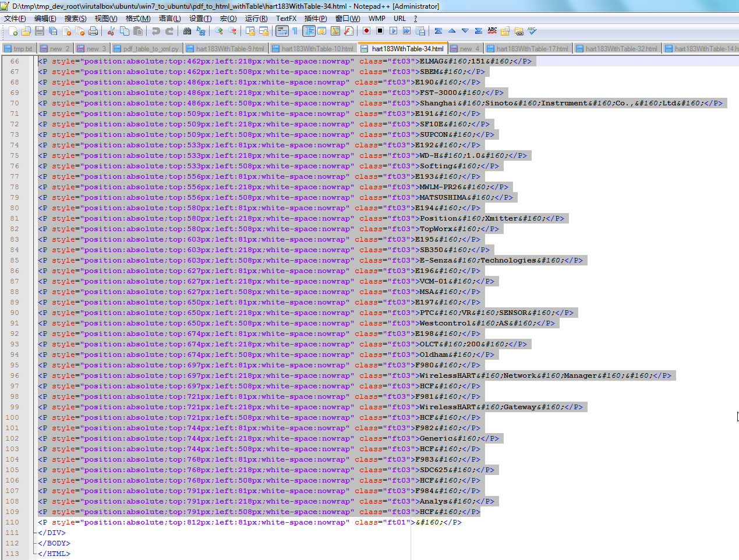
Task: Open the 语言(L) menu
Action: 170,19
